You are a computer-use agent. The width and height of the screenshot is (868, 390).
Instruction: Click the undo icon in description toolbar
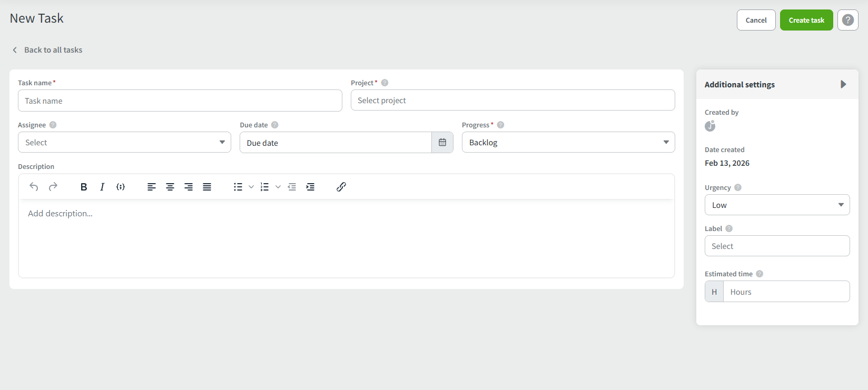(x=34, y=187)
